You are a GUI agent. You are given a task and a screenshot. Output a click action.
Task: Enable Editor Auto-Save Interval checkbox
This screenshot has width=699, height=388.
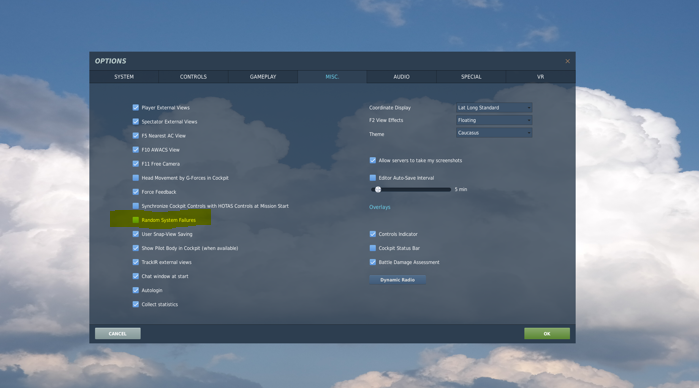point(373,177)
